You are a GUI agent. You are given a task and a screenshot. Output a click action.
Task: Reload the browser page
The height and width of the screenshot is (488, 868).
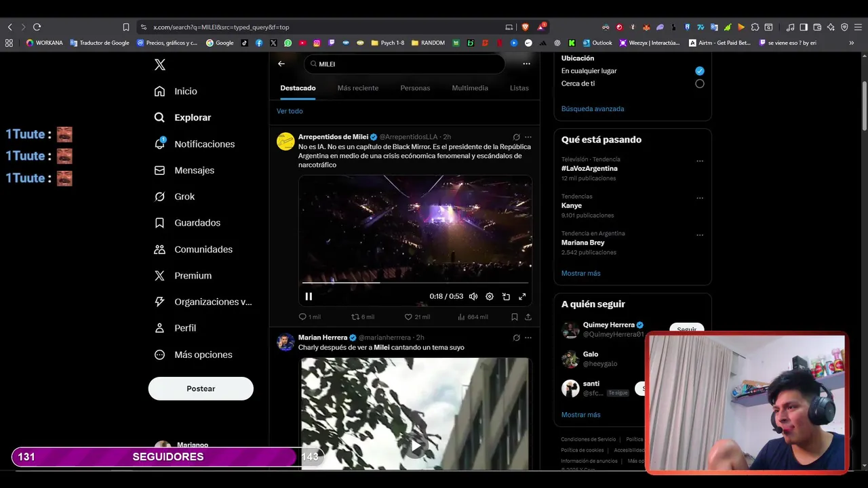coord(37,27)
